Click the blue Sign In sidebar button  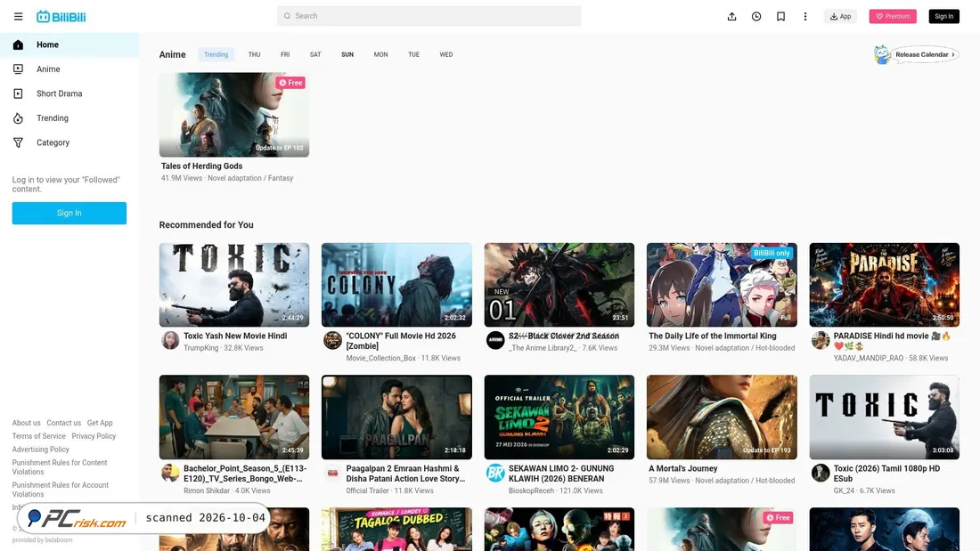[69, 213]
